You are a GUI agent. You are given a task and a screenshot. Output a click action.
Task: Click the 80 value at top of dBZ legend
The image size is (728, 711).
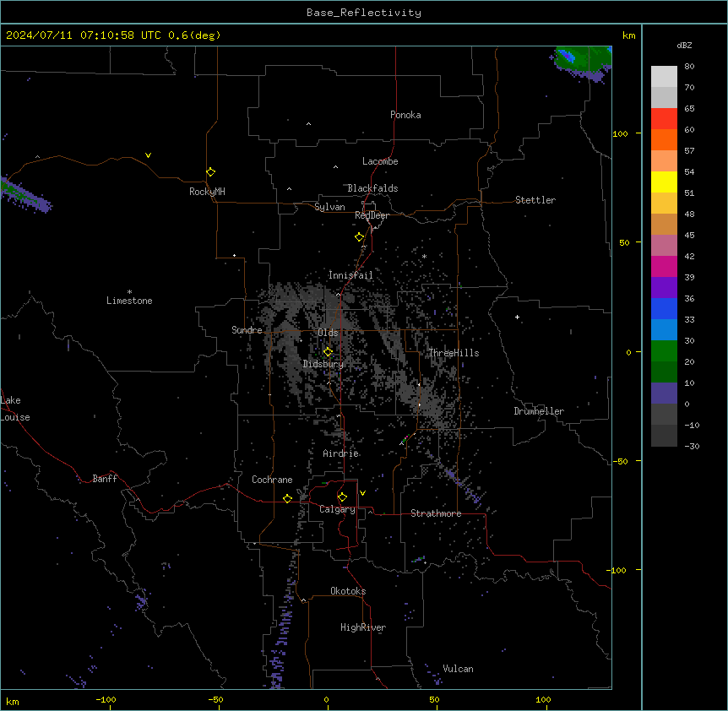coord(689,67)
